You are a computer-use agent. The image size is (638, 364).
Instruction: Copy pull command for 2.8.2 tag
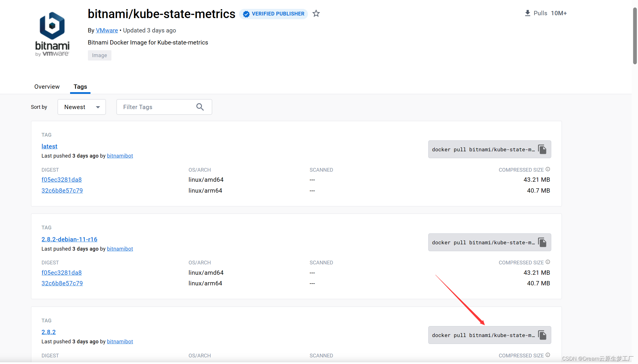542,335
